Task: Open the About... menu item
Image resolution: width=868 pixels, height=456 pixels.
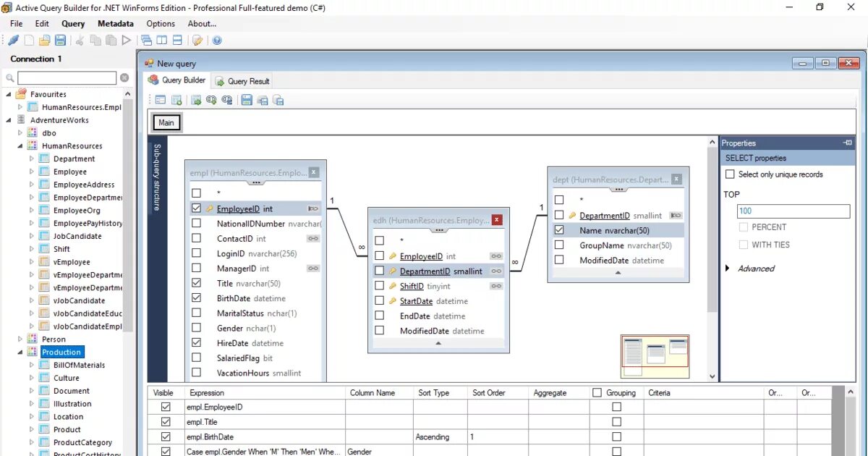Action: 202,24
